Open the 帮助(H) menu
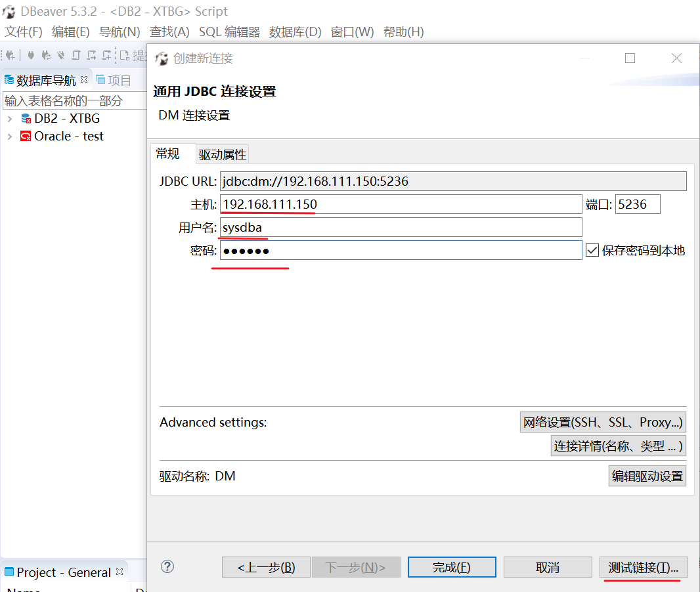 404,32
